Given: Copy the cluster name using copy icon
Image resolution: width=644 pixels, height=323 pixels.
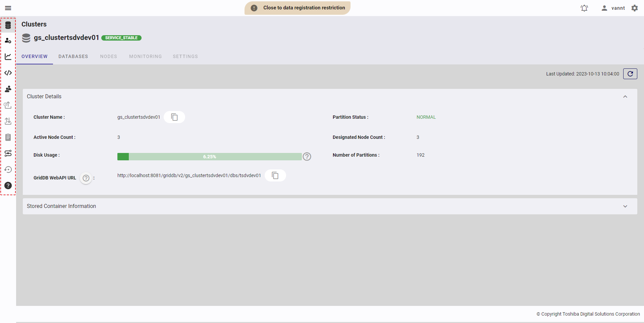Looking at the screenshot, I should [174, 117].
